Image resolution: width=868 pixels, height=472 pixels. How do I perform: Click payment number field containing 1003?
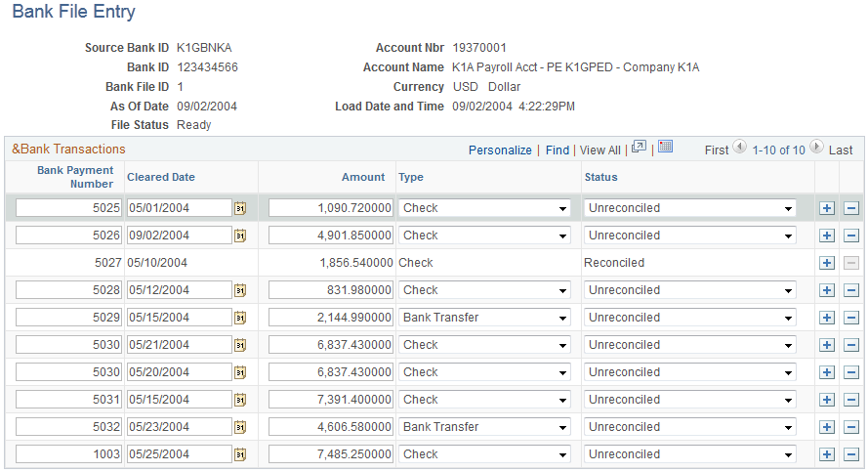(x=68, y=454)
